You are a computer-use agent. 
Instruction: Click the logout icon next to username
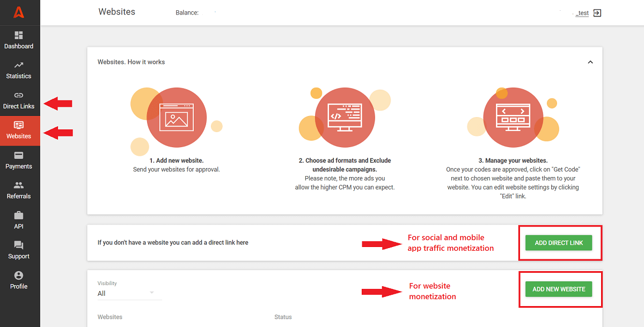click(597, 13)
